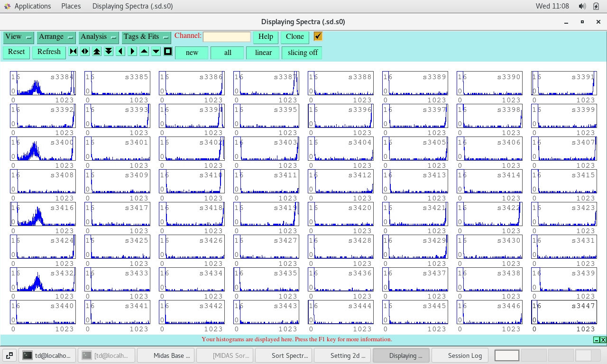Open the Tags & Fits dropdown

(146, 37)
